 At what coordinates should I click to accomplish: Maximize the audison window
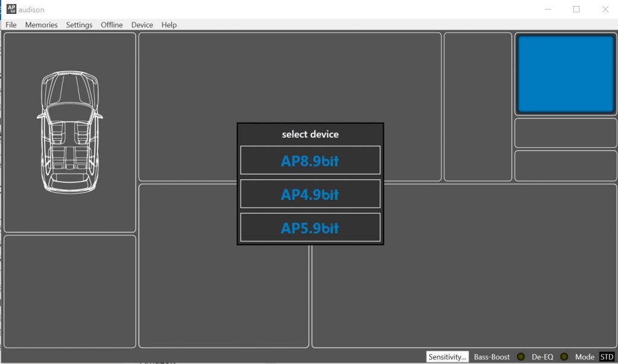(x=576, y=9)
